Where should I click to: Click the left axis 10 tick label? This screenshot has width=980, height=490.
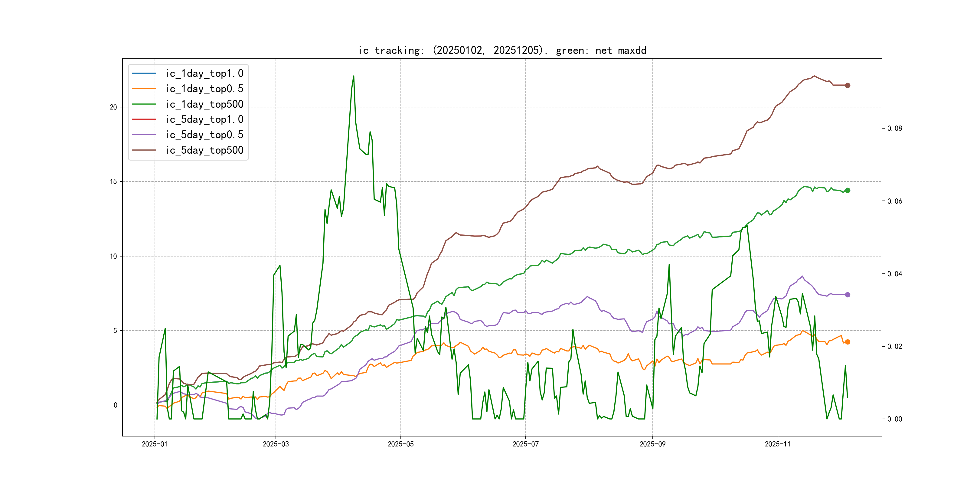[x=113, y=256]
